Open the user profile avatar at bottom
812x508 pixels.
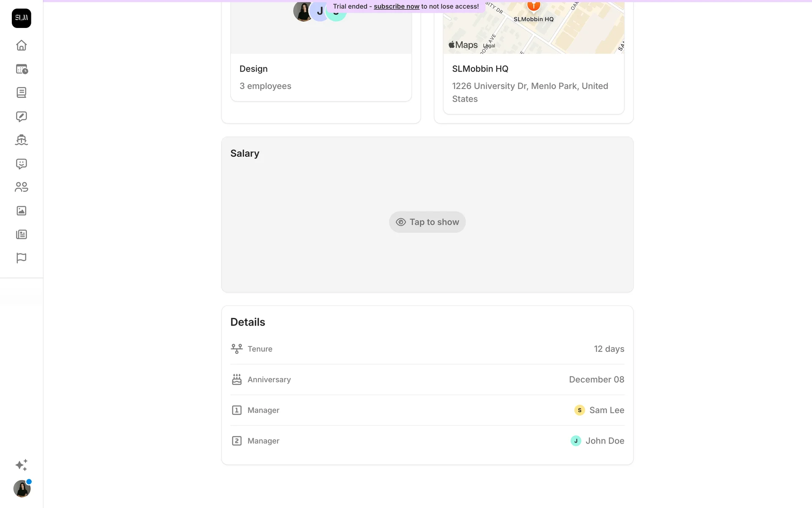22,489
